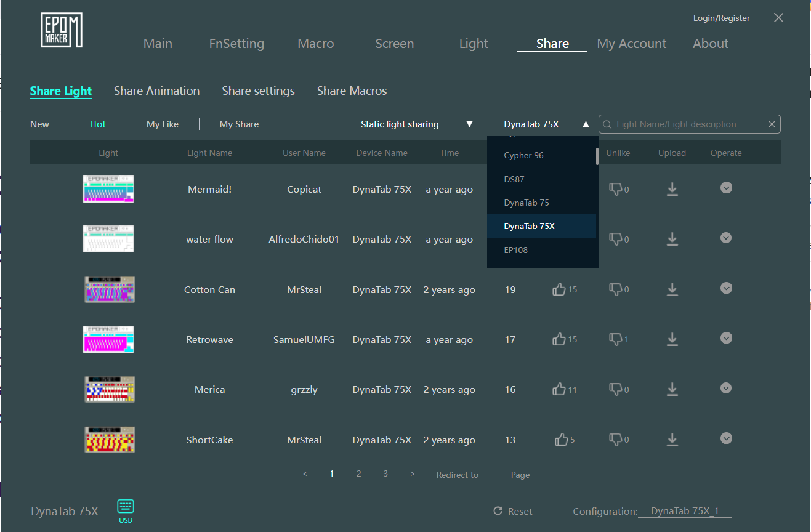Expand operate options for Merica row
Viewport: 811px width, 532px height.
tap(726, 388)
